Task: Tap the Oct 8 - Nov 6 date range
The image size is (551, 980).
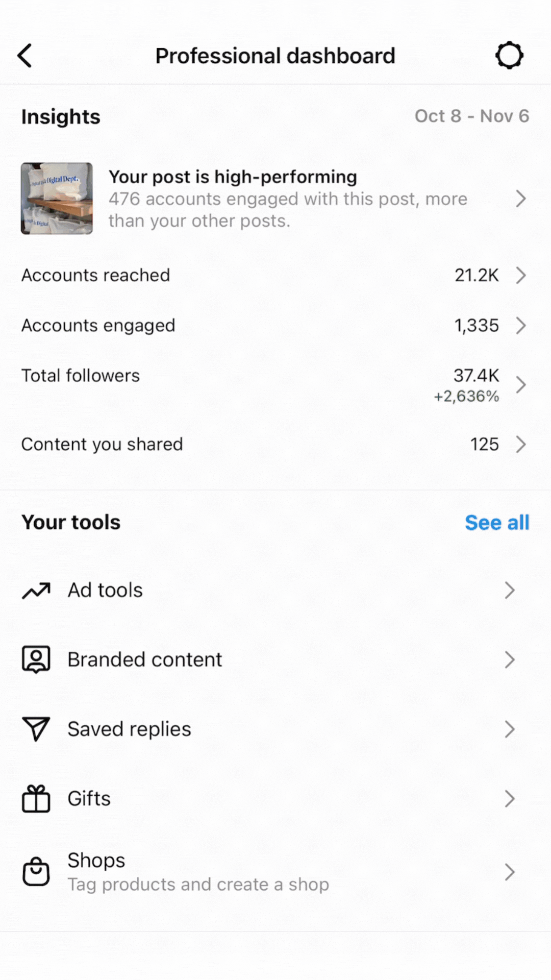Action: point(471,116)
